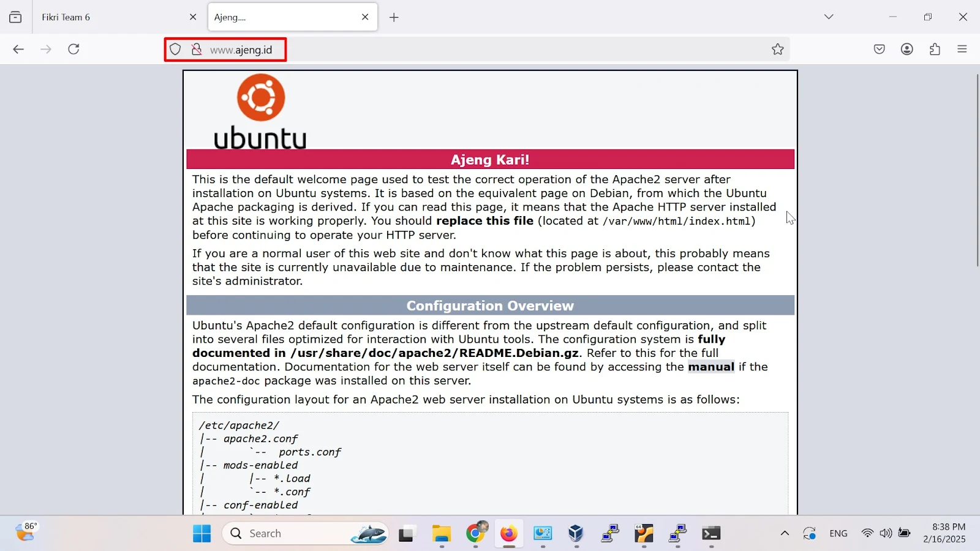Open Firefox from the taskbar
The height and width of the screenshot is (551, 980).
pos(508,534)
